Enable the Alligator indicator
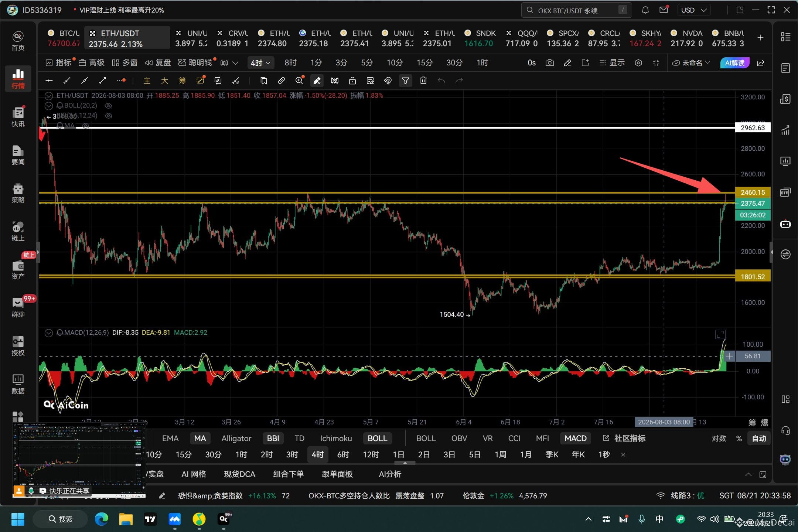 click(236, 439)
